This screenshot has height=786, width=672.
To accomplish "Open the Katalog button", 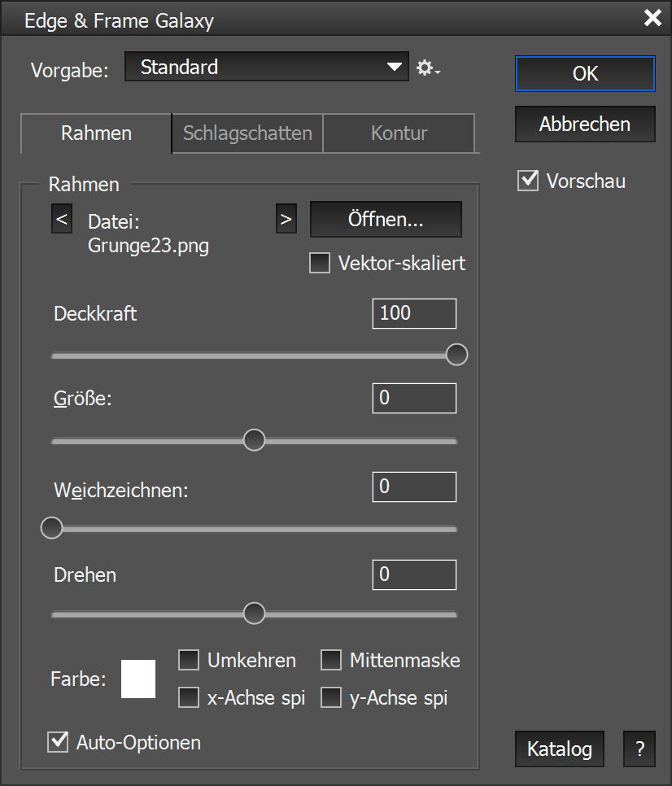I will click(x=559, y=749).
